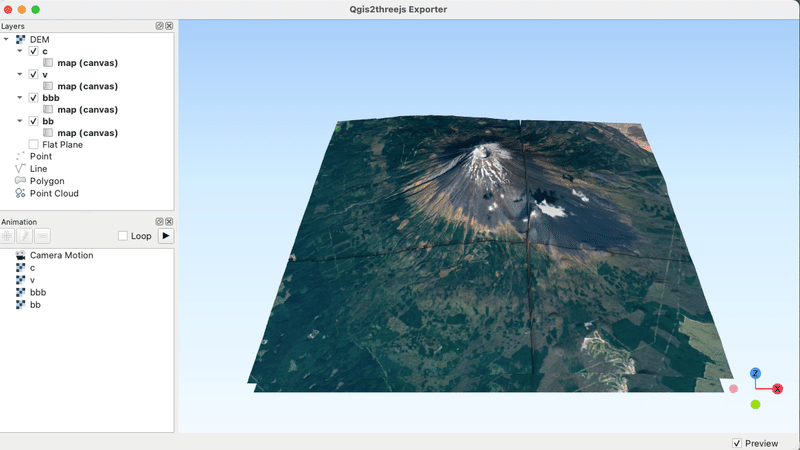Click the raster icon beside animation item c
This screenshot has width=800, height=450.
[x=20, y=268]
